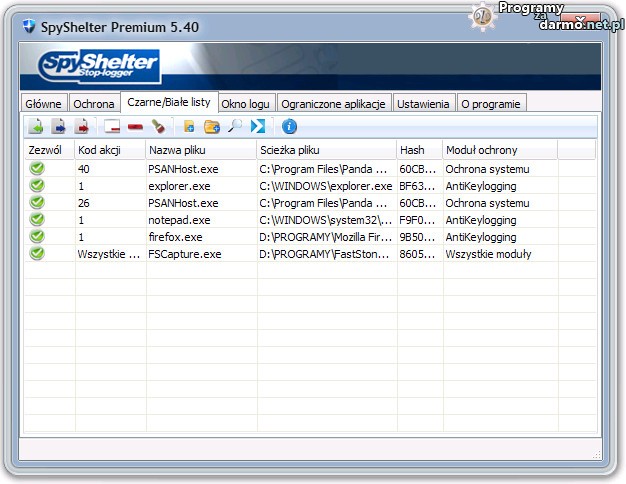Click the red minus remove toolbar icon
Screen dimensions: 626x484
pos(135,127)
